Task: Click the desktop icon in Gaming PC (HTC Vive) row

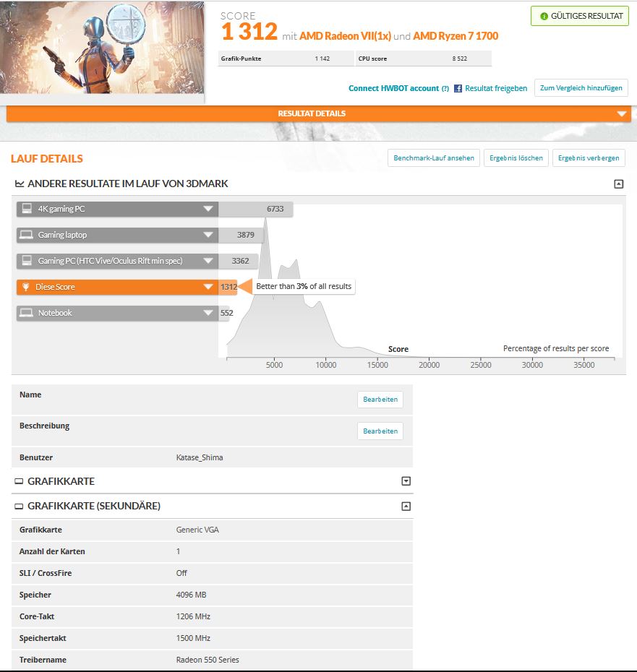Action: (27, 261)
